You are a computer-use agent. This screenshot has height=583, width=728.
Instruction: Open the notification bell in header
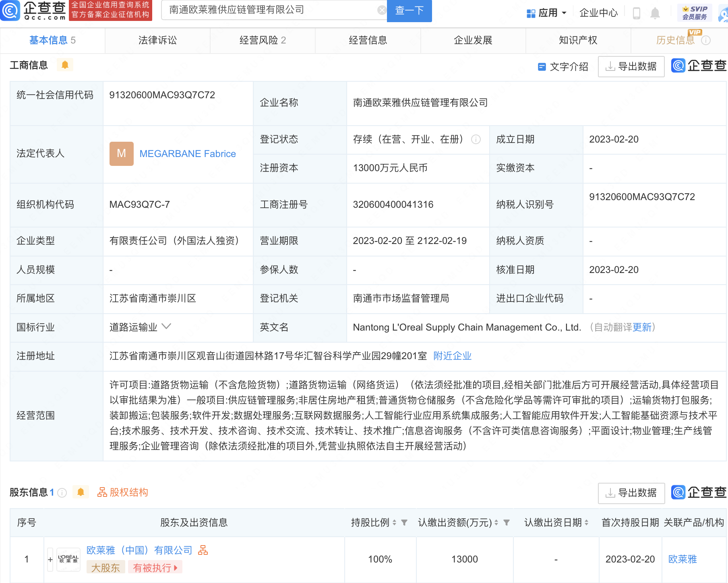tap(655, 13)
